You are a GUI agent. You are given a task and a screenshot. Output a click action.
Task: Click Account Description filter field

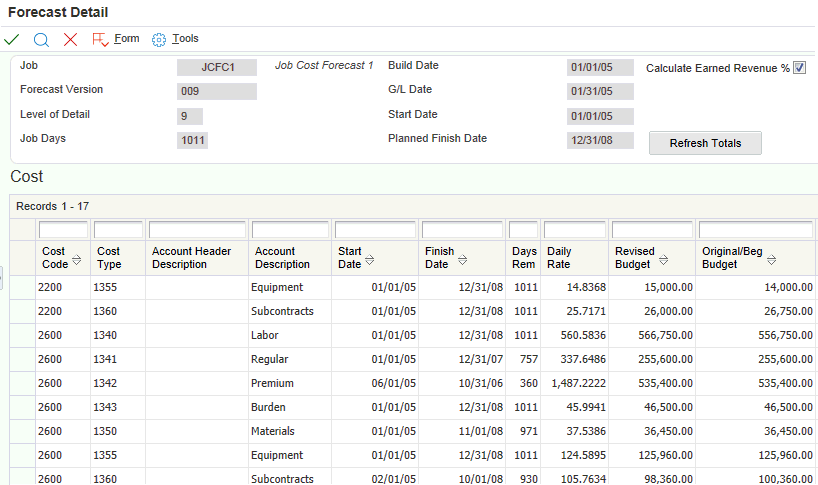290,230
